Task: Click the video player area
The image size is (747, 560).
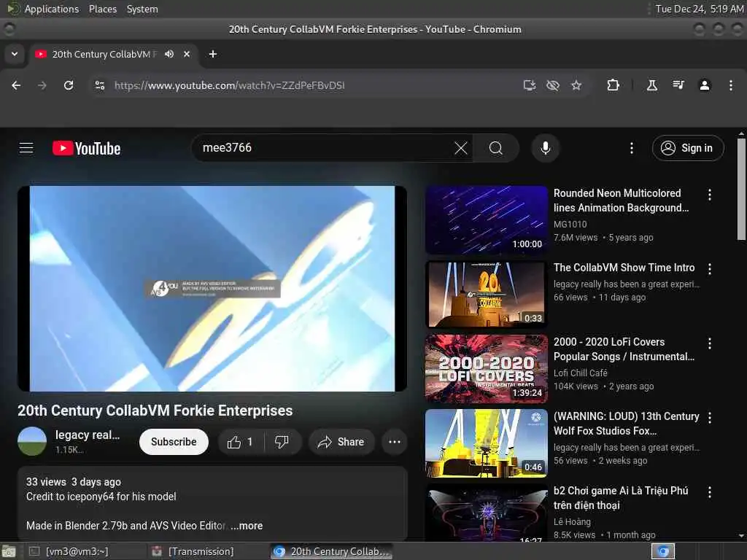Action: (x=212, y=289)
